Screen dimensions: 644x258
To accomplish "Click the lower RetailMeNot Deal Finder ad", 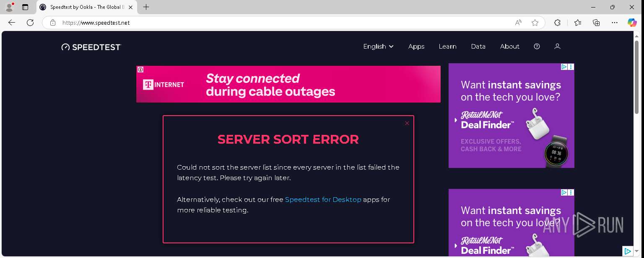I will [x=512, y=222].
